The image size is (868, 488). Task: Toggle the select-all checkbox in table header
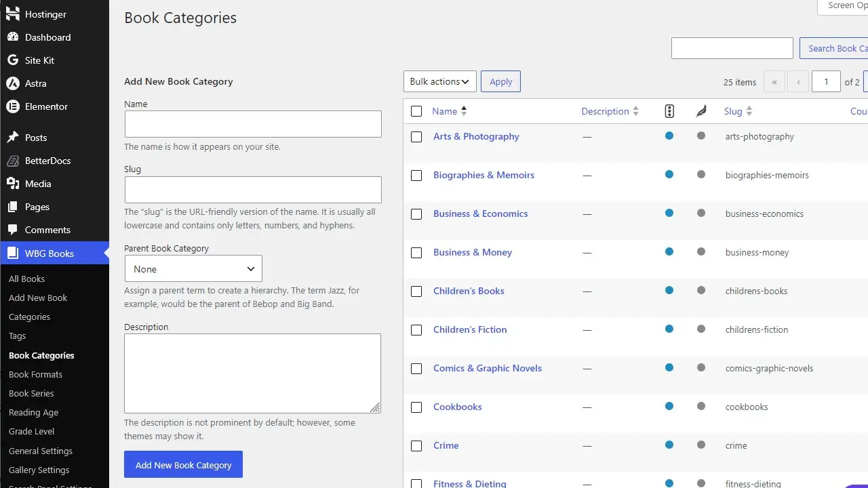pyautogui.click(x=416, y=111)
